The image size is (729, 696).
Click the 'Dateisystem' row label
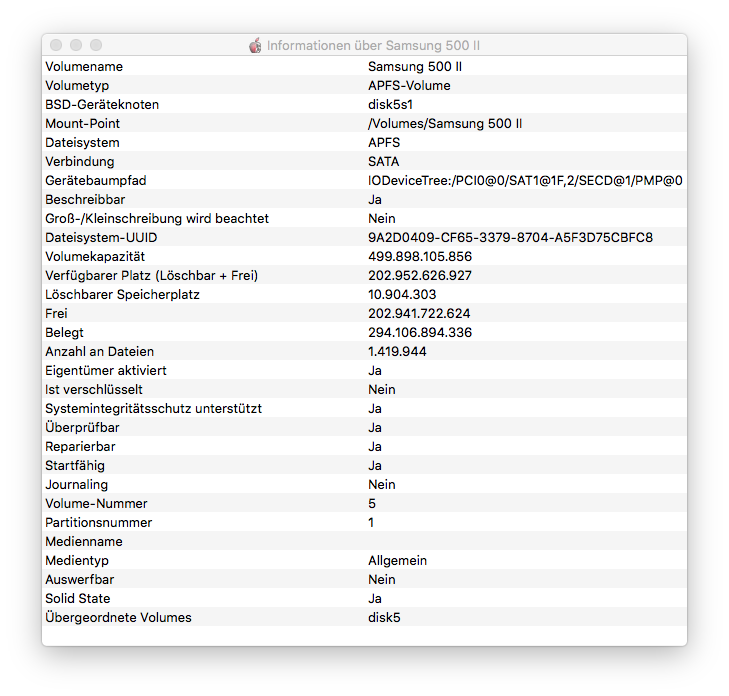click(x=82, y=143)
